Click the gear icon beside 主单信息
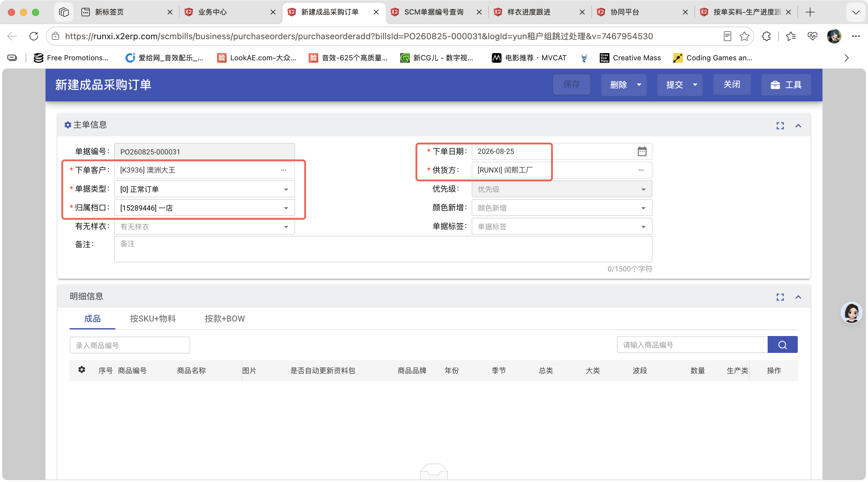 [68, 125]
